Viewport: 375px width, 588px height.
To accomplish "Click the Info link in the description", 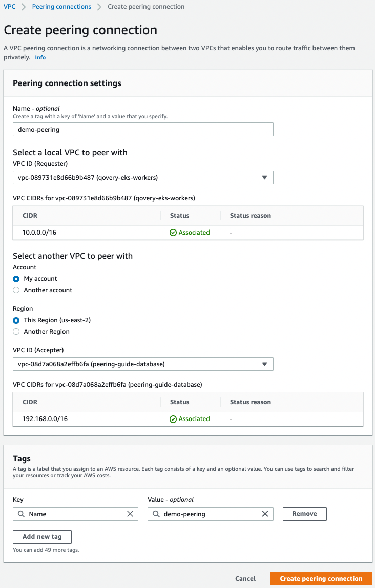I will pos(40,57).
